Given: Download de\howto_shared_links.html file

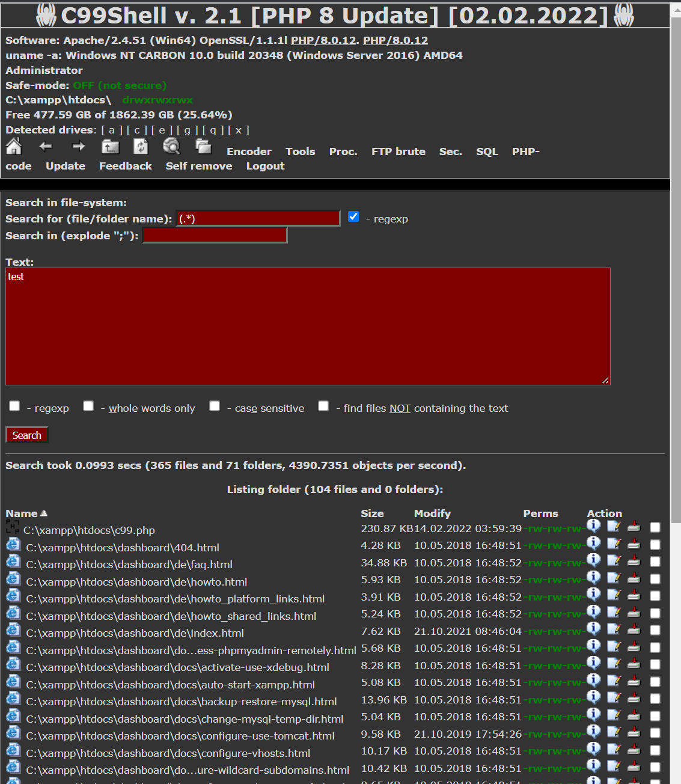Looking at the screenshot, I should point(634,612).
